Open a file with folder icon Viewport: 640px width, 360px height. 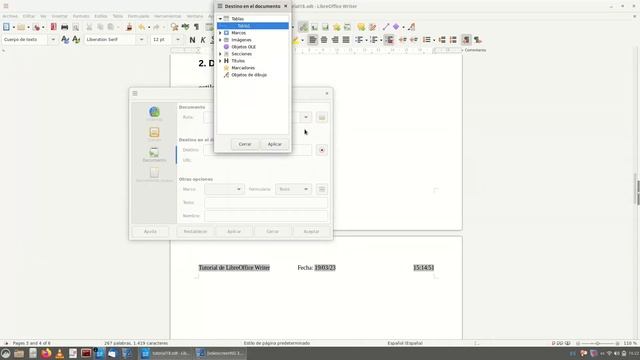[x=21, y=27]
